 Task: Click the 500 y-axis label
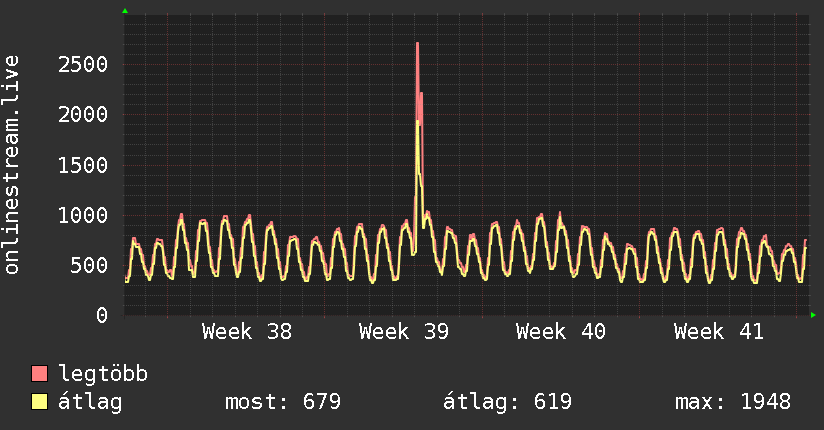click(x=89, y=265)
